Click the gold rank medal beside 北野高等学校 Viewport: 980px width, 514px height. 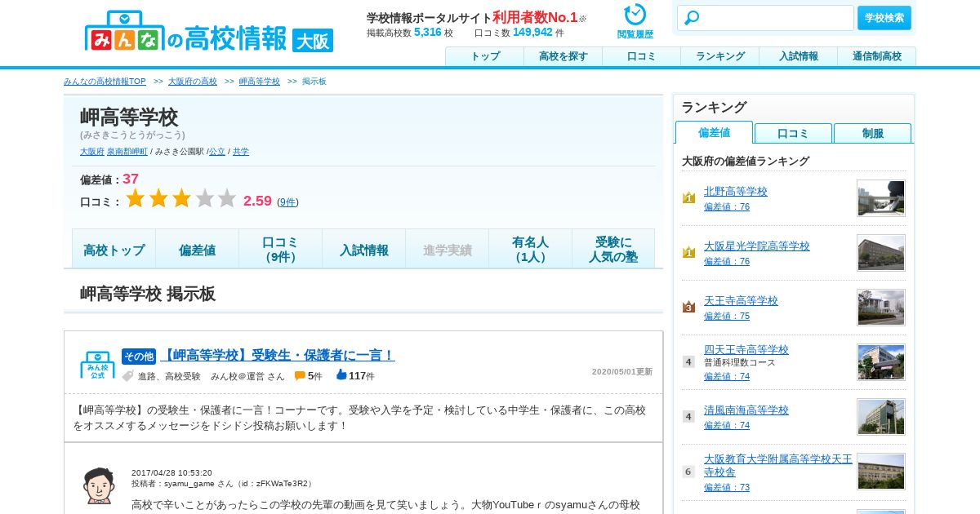688,197
